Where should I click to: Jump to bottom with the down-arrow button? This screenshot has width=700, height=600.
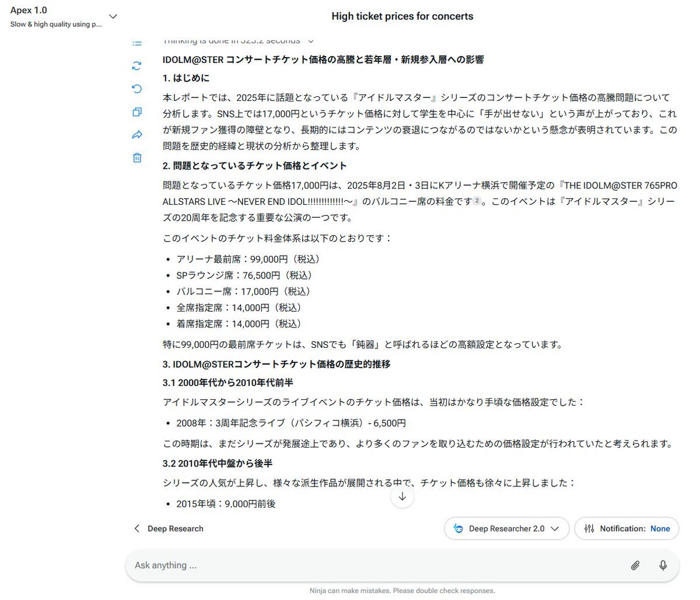click(402, 497)
